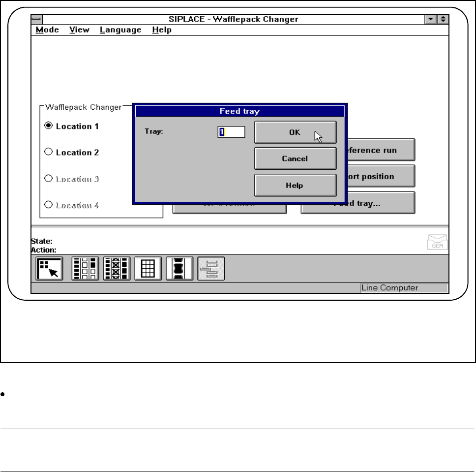Click the 'Wafflepack Changer' group label

(x=83, y=107)
